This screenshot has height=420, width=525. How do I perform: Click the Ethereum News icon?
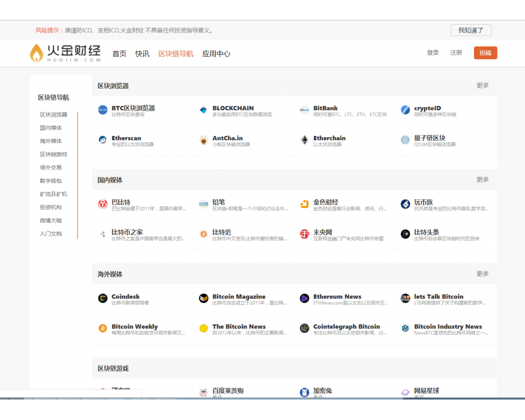(x=304, y=298)
